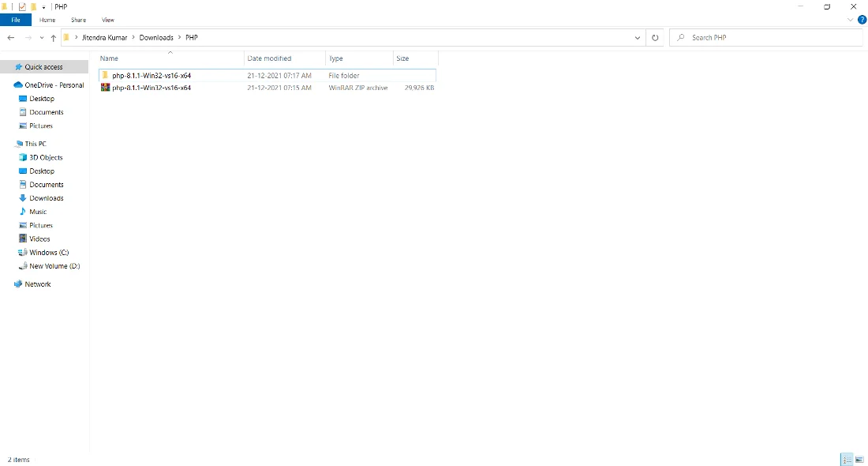Open chevron between Downloads and PHP
This screenshot has width=868, height=466.
[179, 38]
